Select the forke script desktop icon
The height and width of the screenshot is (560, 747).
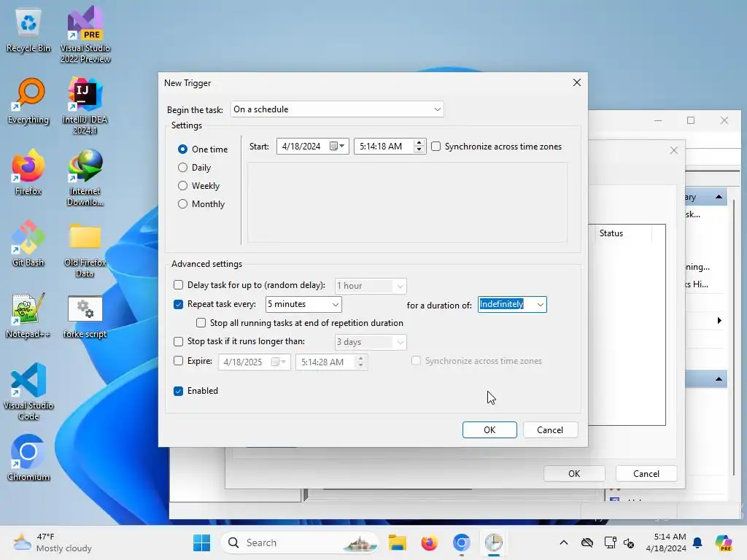click(x=85, y=315)
